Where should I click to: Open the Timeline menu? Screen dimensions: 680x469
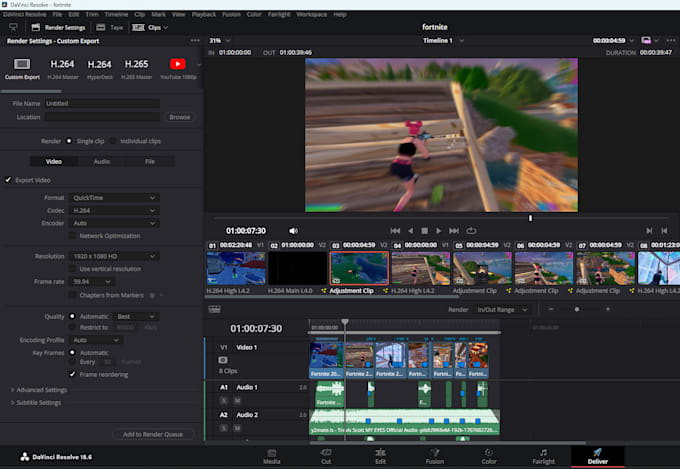click(116, 14)
